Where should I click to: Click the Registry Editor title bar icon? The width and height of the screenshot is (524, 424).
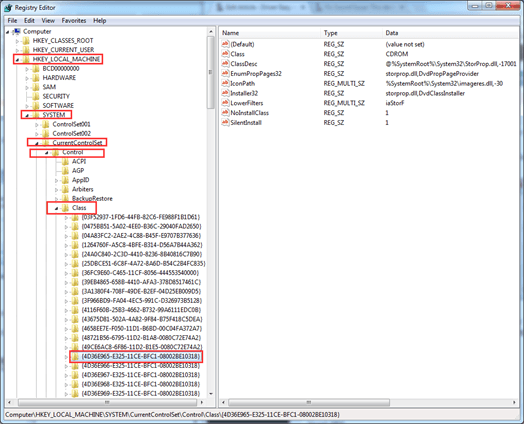tap(8, 8)
